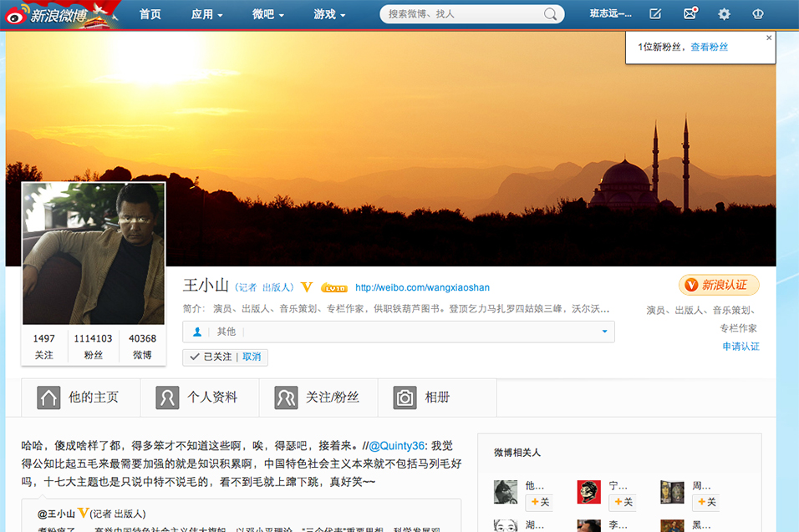Image resolution: width=799 pixels, height=532 pixels.
Task: Open the group dropdown arrow beside 其他
Action: [x=604, y=332]
